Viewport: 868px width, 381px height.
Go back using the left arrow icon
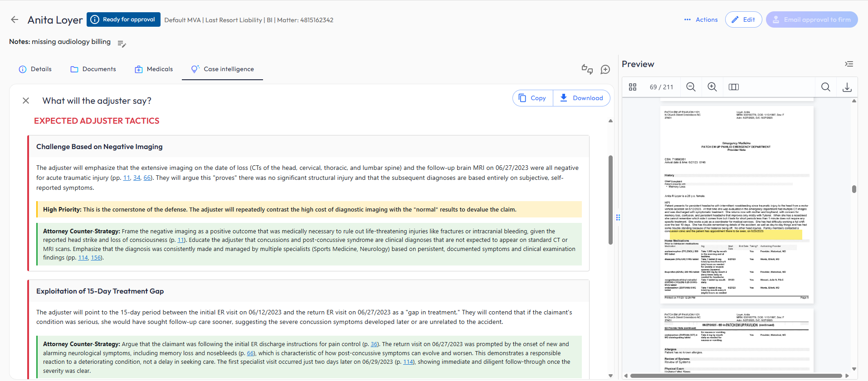tap(15, 19)
